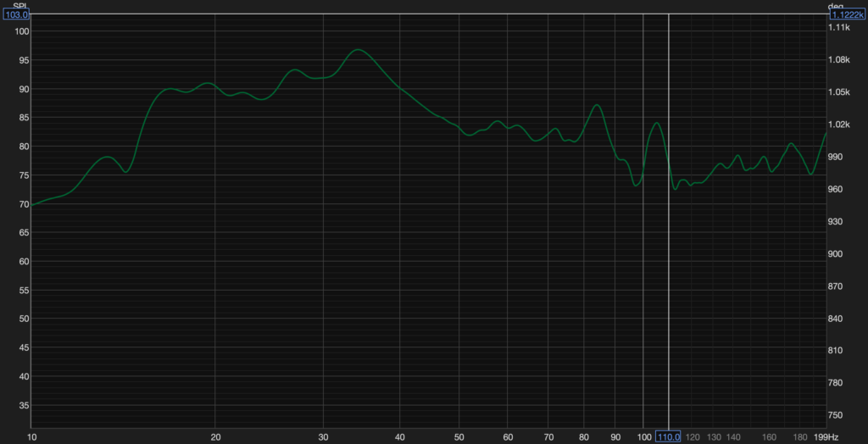Click the 160 label on frequency axis
The image size is (868, 444).
(x=768, y=437)
